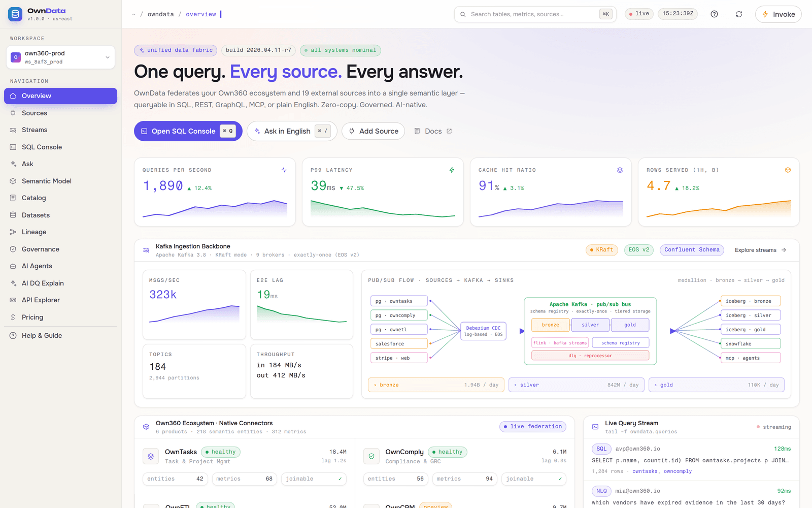Click the all systems nominal status pill

(340, 50)
